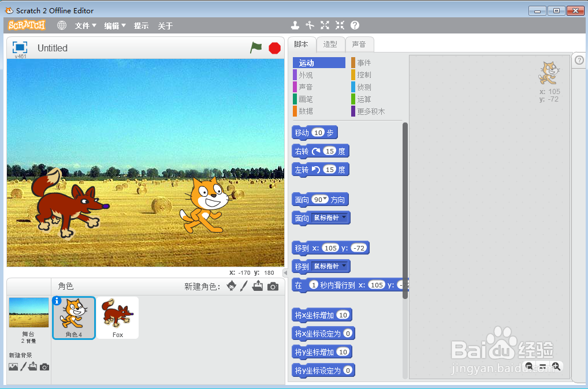Click seconds field in 滑行 block
This screenshot has height=389, width=588.
[x=314, y=285]
